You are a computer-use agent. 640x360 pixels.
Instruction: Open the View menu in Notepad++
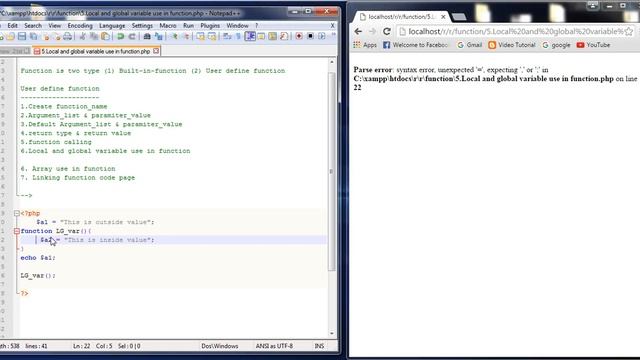[x=54, y=25]
